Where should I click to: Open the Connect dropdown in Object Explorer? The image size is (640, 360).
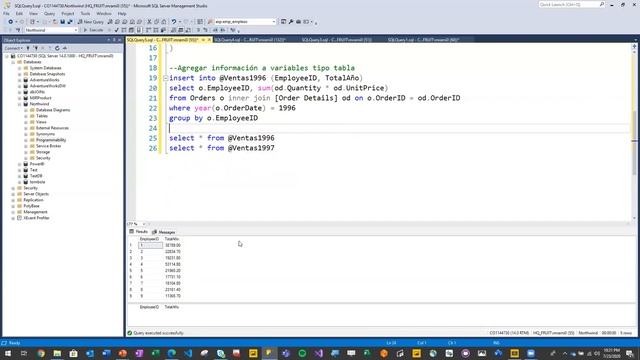[13, 48]
